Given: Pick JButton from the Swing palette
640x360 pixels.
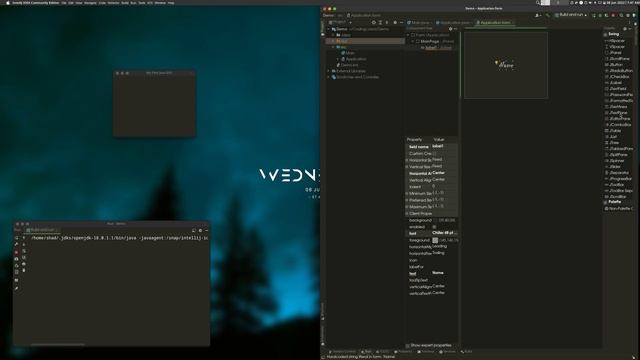Looking at the screenshot, I should (614, 64).
